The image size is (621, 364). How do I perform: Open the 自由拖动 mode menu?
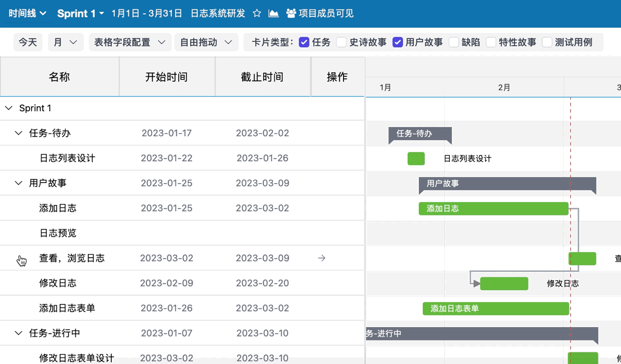click(206, 42)
